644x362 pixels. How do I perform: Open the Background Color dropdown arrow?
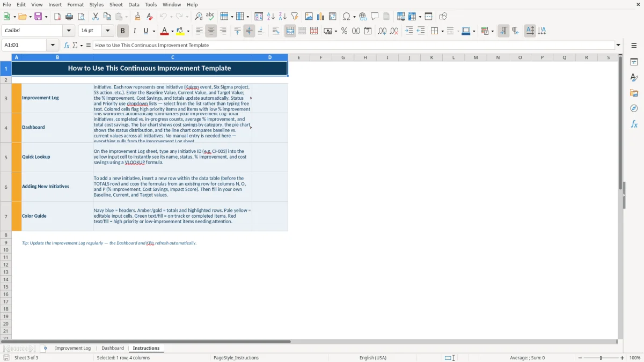coord(188,31)
